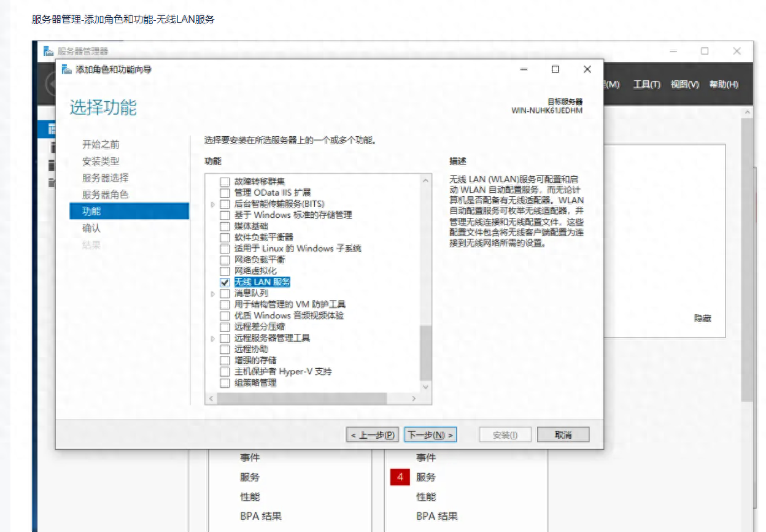The height and width of the screenshot is (532, 766).
Task: Click the 下一步(N) button
Action: click(x=430, y=434)
